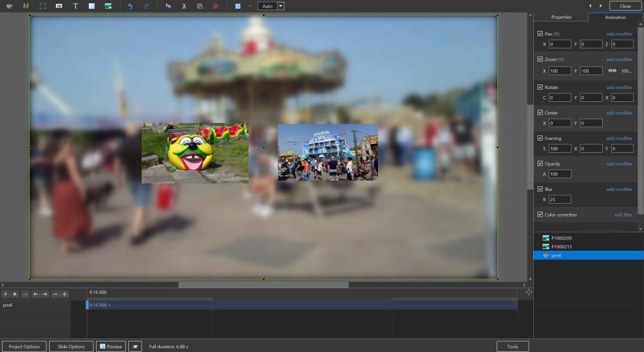644x352 pixels.
Task: Open the grid options dropdown arrow
Action: click(x=250, y=6)
